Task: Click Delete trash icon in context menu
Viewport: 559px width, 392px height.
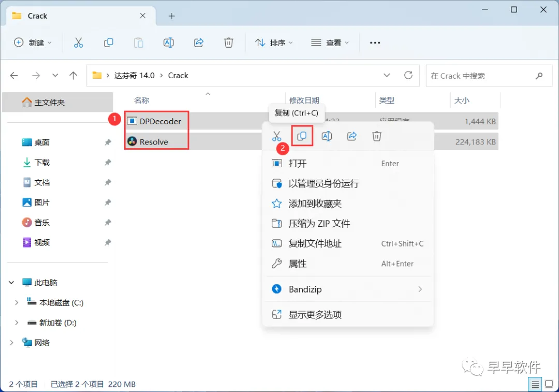Action: click(377, 136)
